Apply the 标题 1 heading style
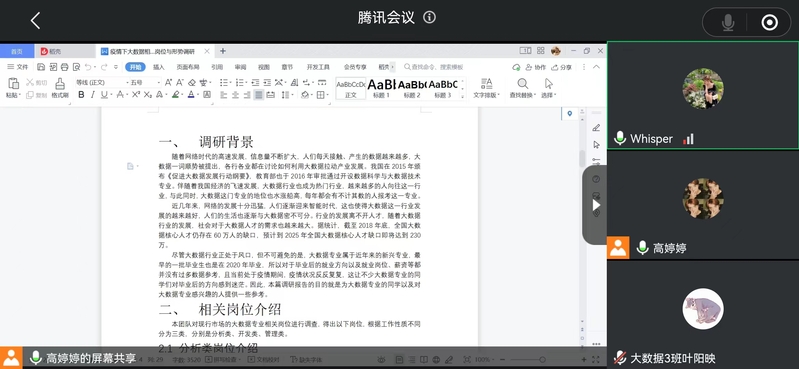 (381, 88)
